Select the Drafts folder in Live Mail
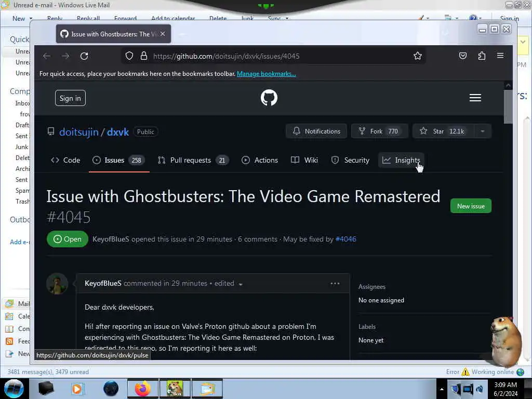The height and width of the screenshot is (399, 532). [x=22, y=125]
